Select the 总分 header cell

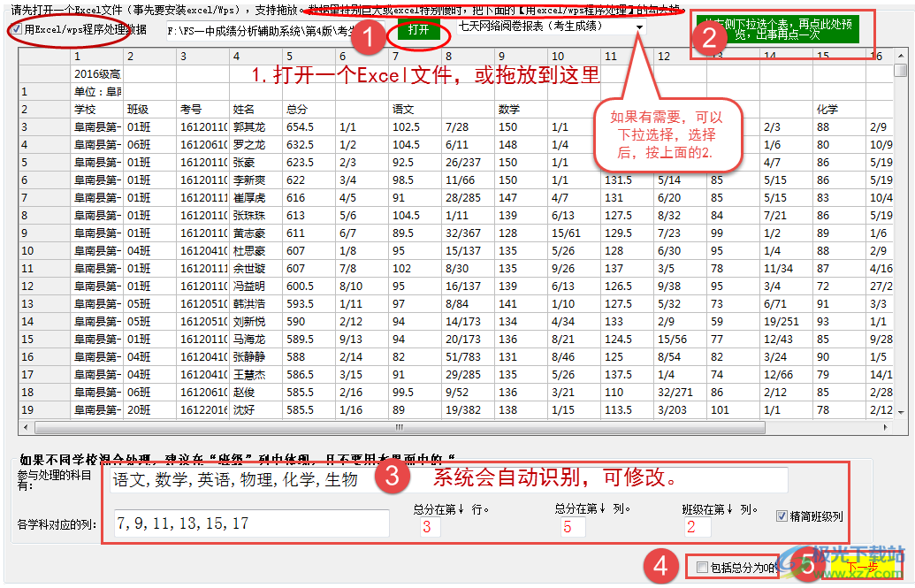pyautogui.click(x=309, y=109)
